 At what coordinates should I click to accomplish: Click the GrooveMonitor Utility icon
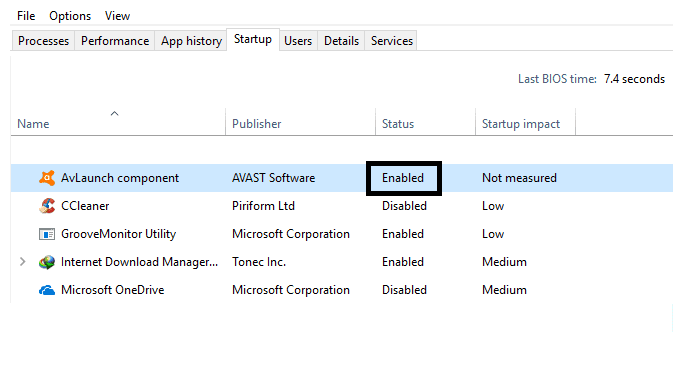47,234
